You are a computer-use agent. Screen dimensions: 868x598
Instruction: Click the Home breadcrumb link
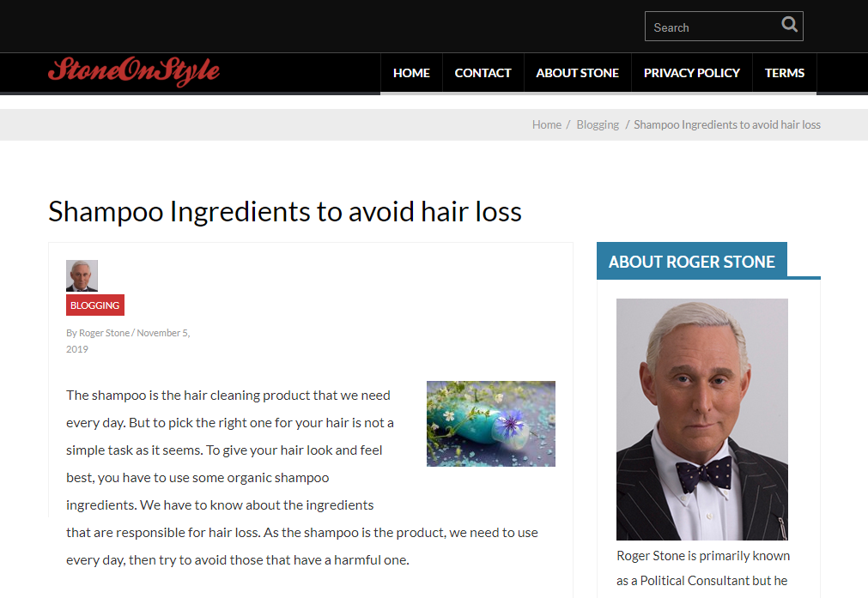(546, 125)
